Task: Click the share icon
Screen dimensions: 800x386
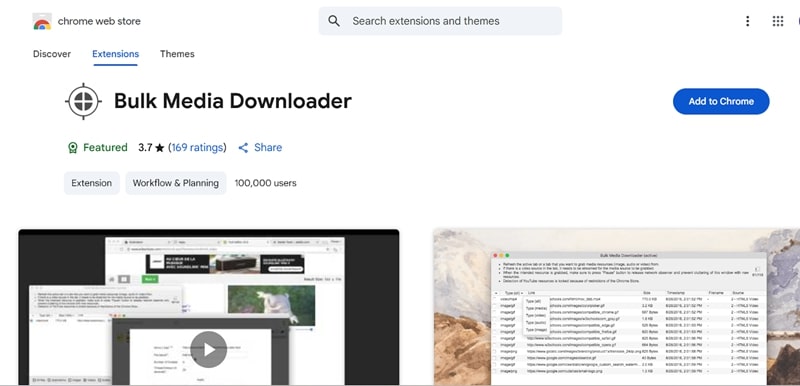Action: click(x=243, y=147)
